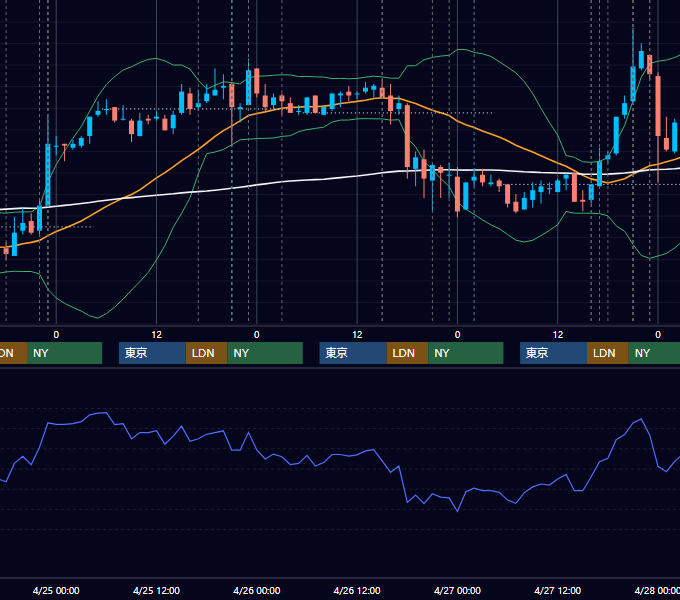Select the 4/26 東京 session bar
The height and width of the screenshot is (600, 680).
[x=353, y=353]
